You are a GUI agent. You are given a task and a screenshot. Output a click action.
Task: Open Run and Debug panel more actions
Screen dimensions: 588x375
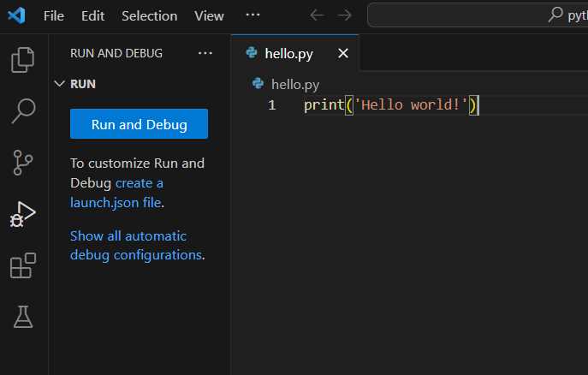coord(205,53)
